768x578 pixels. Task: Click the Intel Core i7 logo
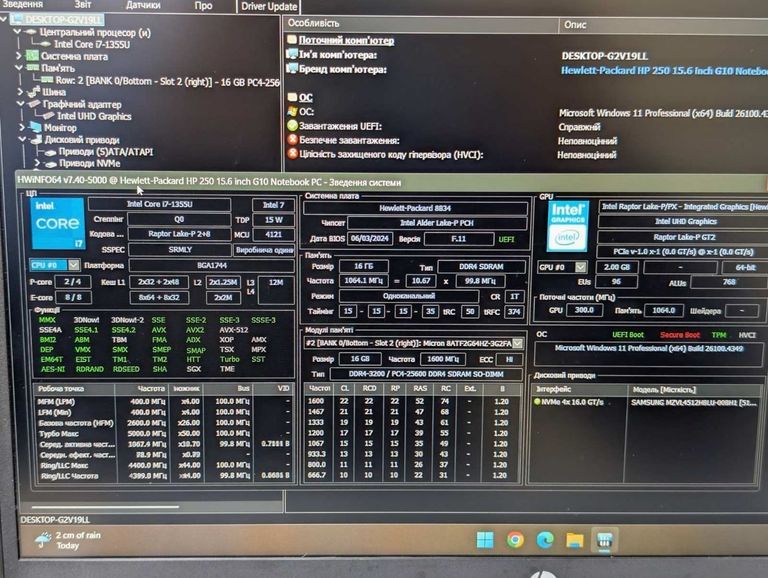coord(57,227)
